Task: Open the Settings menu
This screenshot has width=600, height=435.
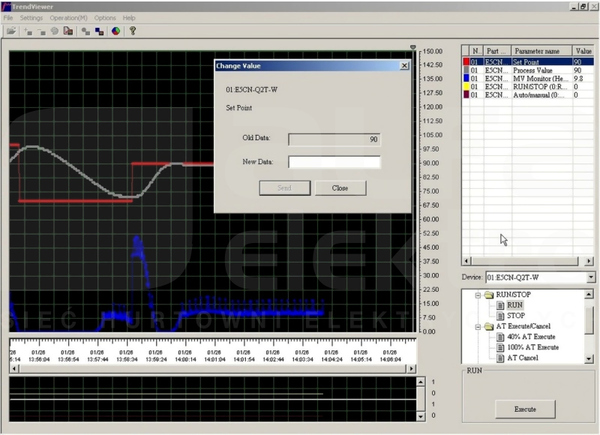Action: pyautogui.click(x=31, y=18)
